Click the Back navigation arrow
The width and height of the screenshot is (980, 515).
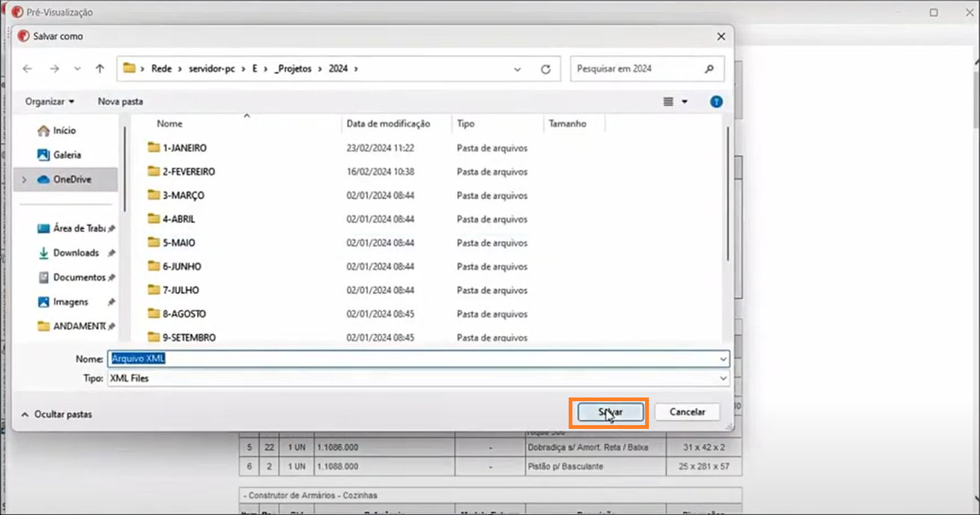click(28, 68)
